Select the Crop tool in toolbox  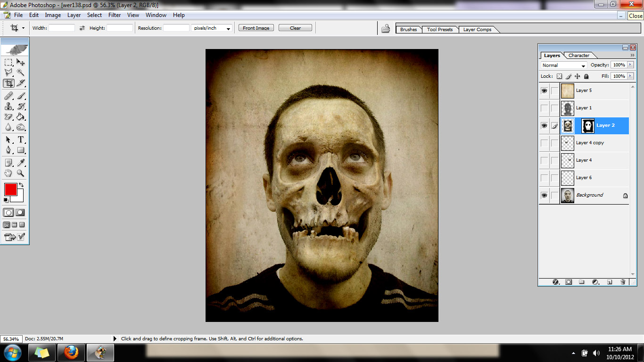[x=8, y=83]
